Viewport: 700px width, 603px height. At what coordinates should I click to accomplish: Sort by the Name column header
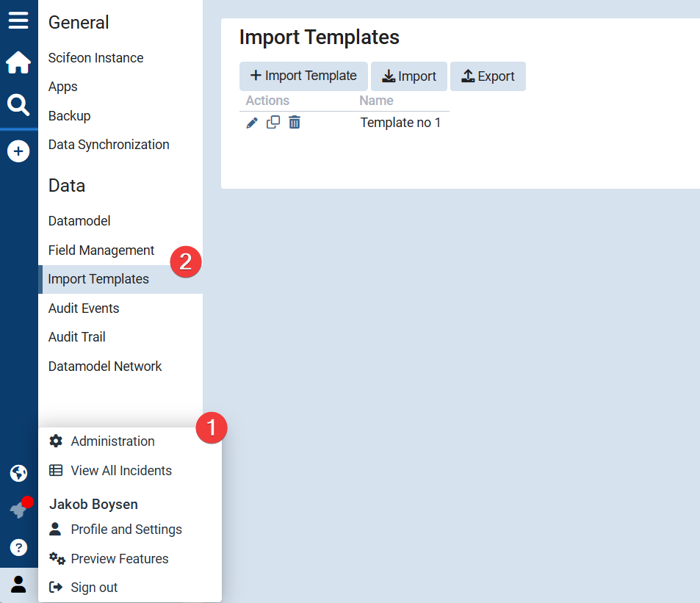pyautogui.click(x=376, y=101)
